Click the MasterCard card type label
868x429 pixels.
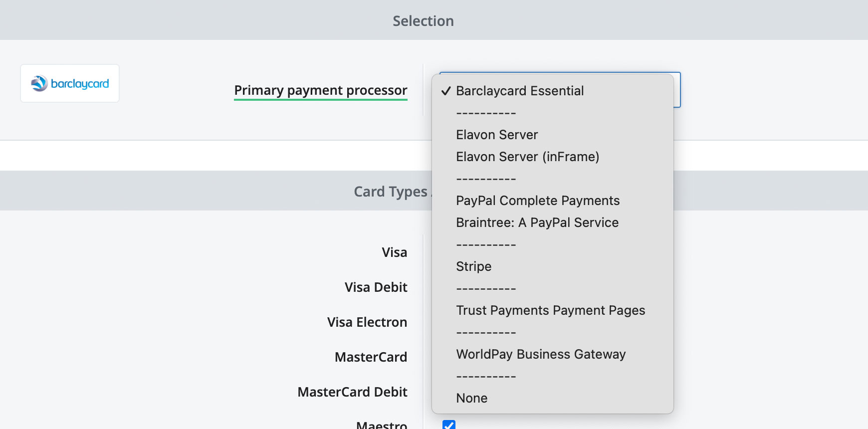click(371, 357)
